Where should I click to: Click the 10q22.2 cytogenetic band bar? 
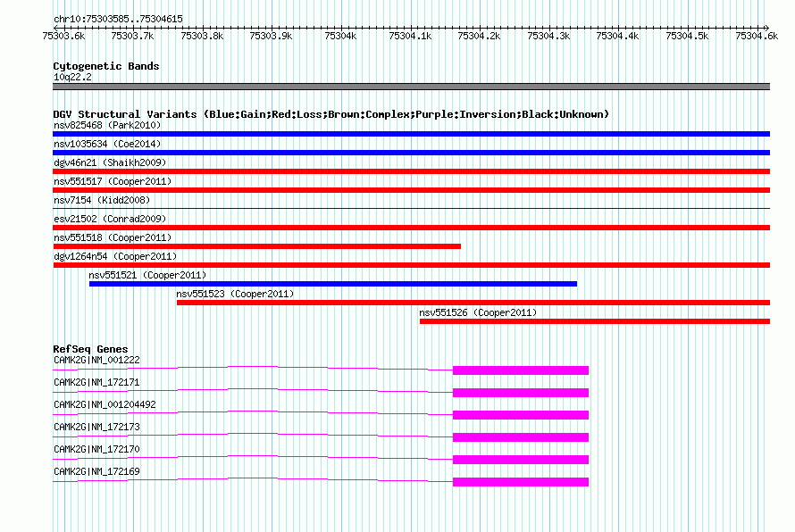411,87
